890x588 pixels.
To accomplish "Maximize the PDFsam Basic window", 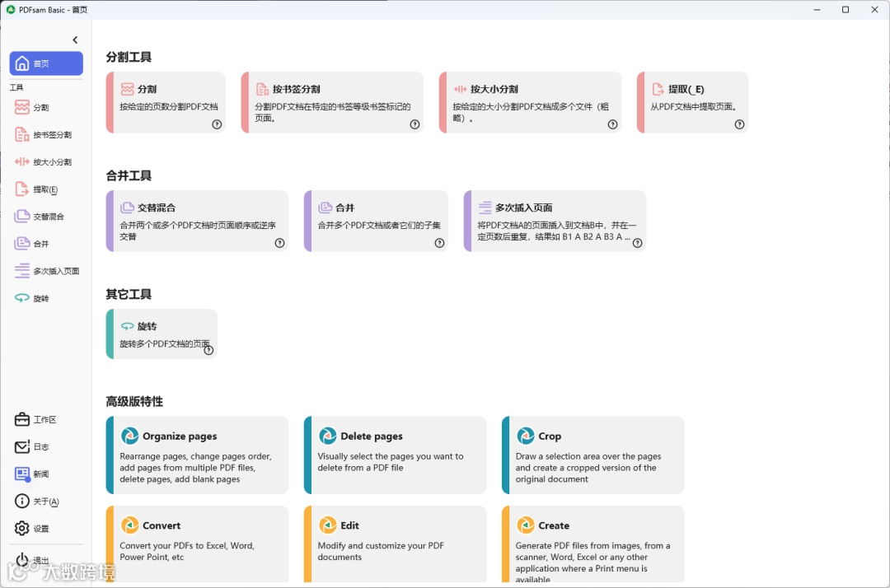I will (845, 10).
